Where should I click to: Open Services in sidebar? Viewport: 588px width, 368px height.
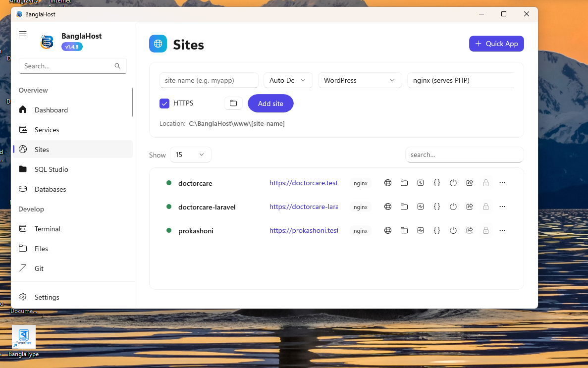point(73,130)
